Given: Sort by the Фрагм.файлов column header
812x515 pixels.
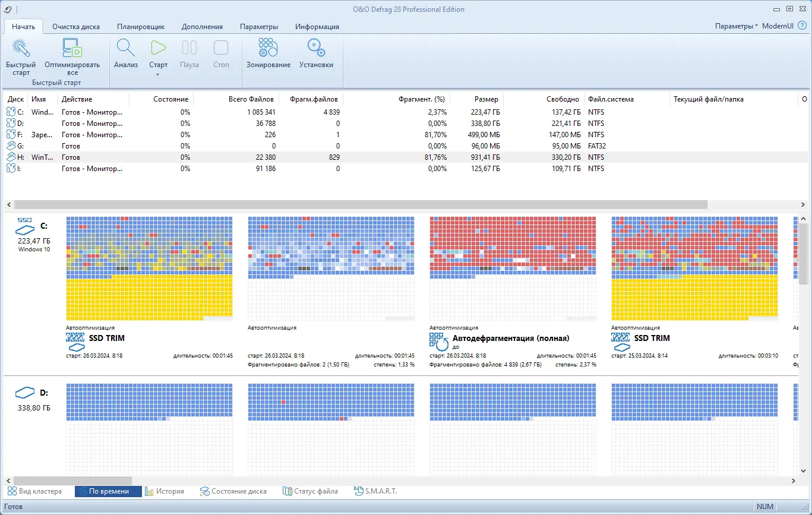Looking at the screenshot, I should pos(309,99).
